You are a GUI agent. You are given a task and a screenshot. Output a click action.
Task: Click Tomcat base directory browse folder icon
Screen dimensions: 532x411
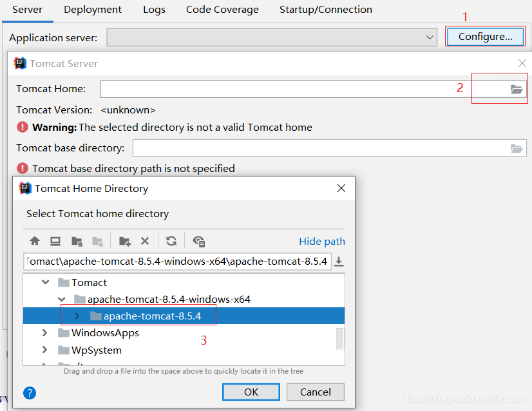click(517, 148)
